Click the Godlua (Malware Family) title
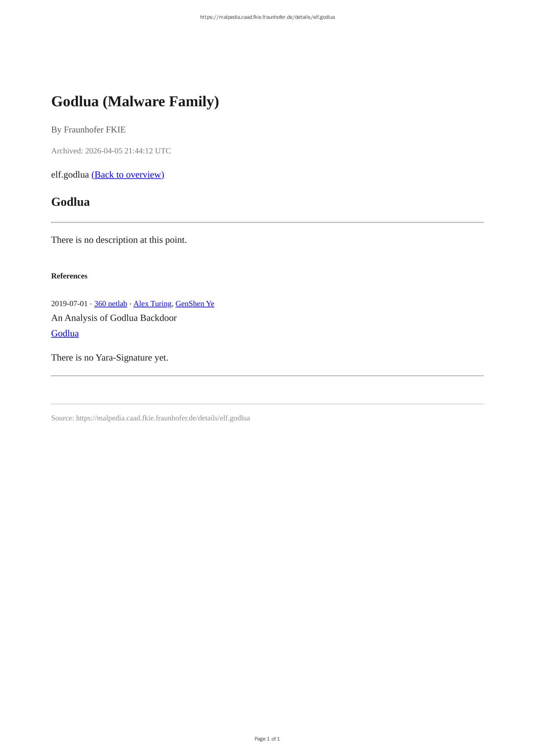 (x=135, y=102)
